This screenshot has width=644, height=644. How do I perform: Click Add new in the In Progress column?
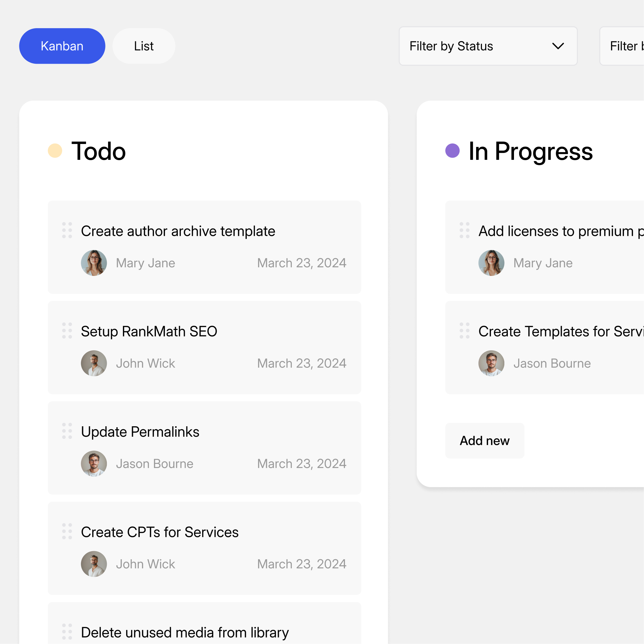pos(485,441)
